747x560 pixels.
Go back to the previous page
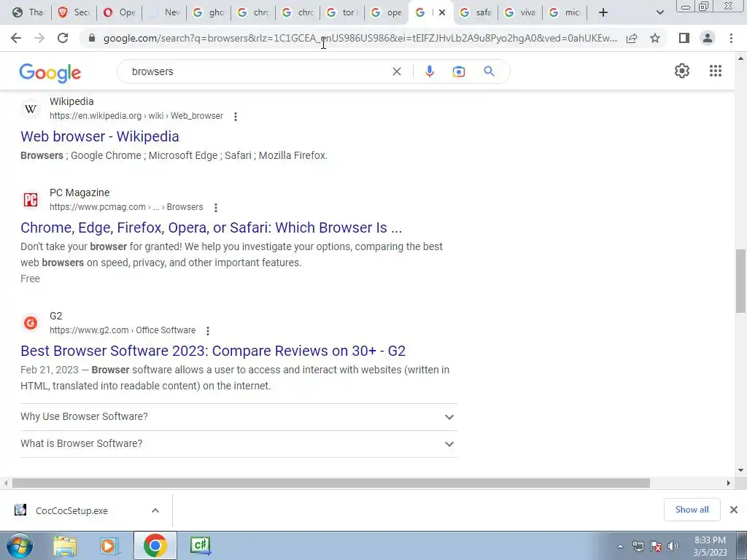16,38
